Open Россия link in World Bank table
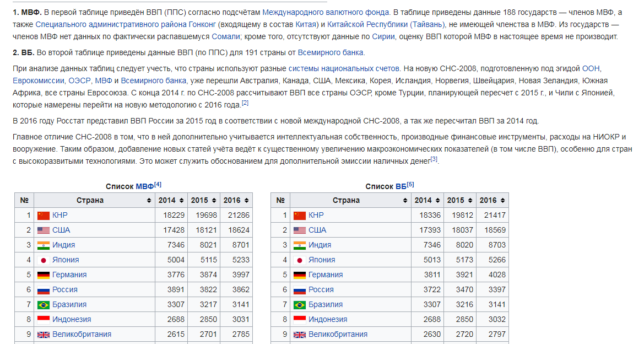 [321, 290]
